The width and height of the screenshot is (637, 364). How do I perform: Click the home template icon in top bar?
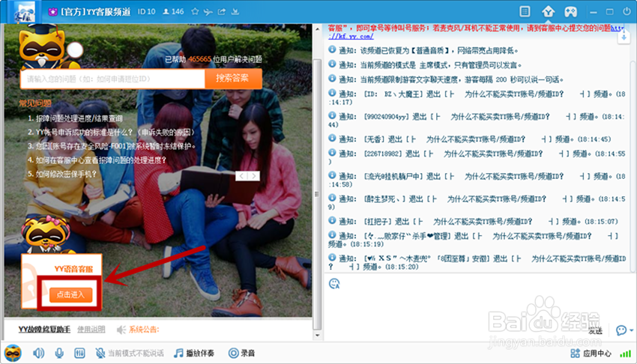click(548, 11)
